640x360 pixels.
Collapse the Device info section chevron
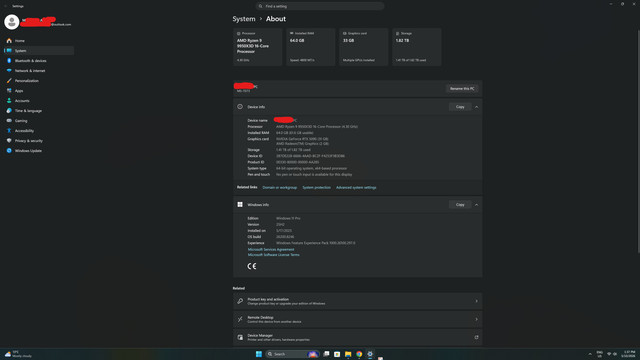[476, 107]
